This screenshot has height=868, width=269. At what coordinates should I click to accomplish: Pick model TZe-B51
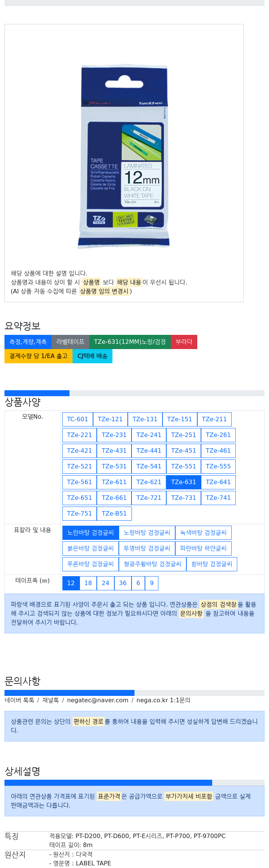pos(114,514)
